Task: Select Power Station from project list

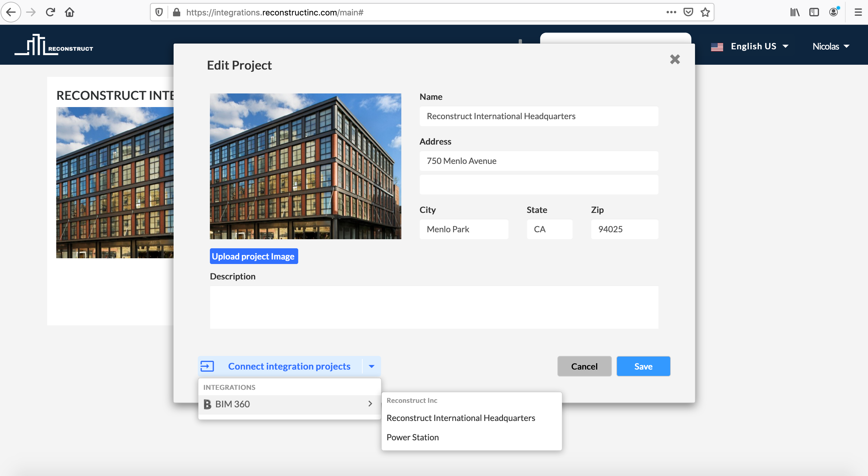Action: point(413,437)
